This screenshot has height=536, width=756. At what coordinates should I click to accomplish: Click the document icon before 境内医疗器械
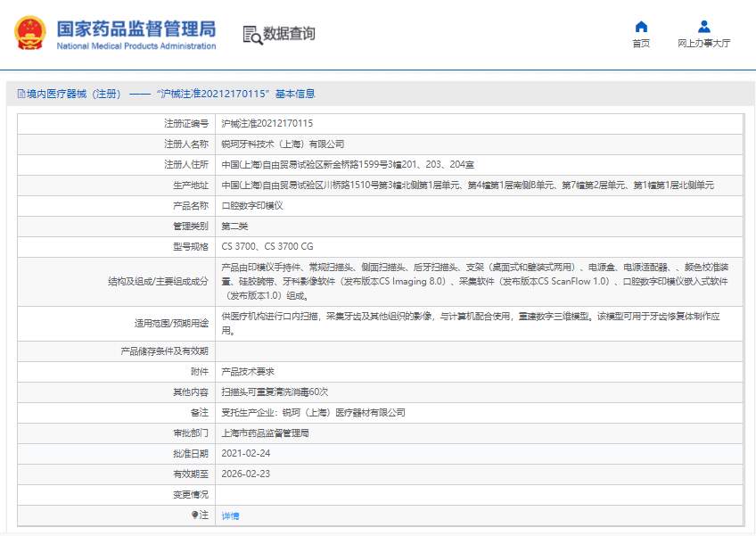pyautogui.click(x=21, y=94)
